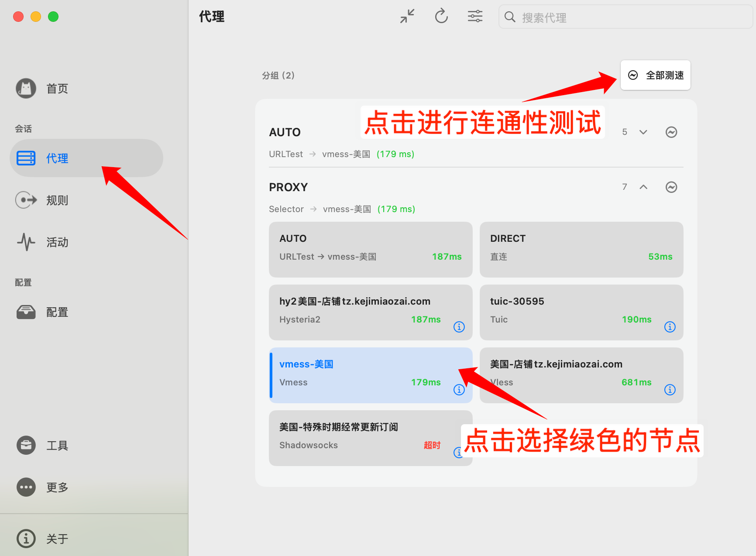756x556 pixels.
Task: Select the AUTO URLTest node card
Action: 371,249
